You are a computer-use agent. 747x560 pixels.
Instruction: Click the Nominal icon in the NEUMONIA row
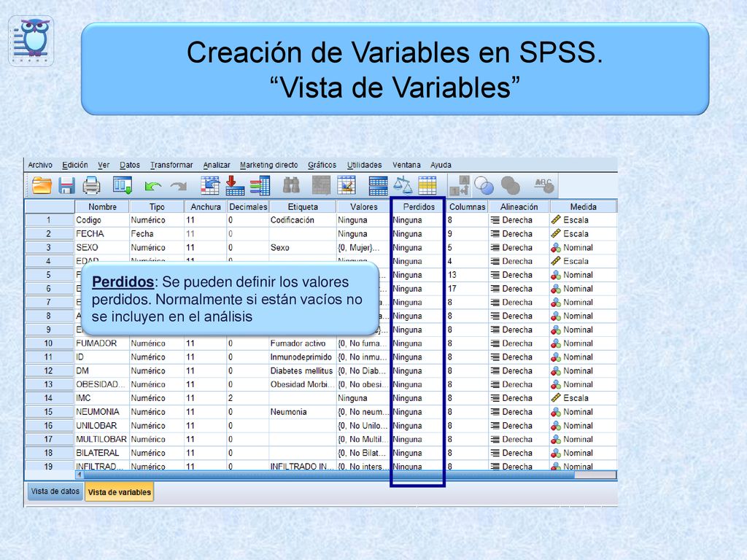click(x=555, y=412)
